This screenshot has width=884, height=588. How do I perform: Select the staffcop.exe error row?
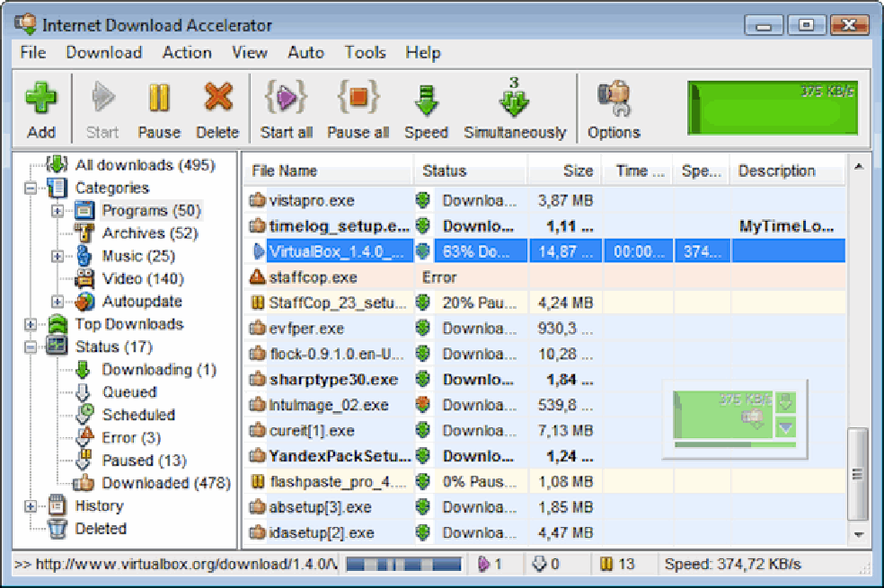(544, 277)
